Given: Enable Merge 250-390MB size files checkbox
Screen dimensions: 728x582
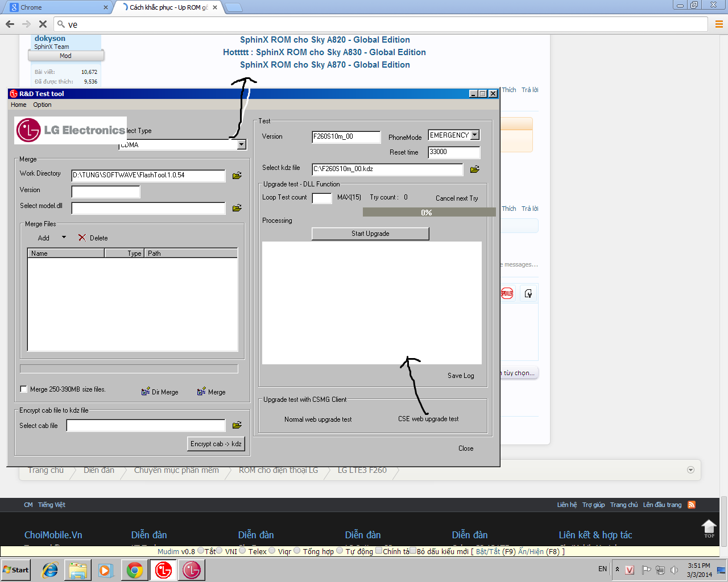Looking at the screenshot, I should coord(23,389).
